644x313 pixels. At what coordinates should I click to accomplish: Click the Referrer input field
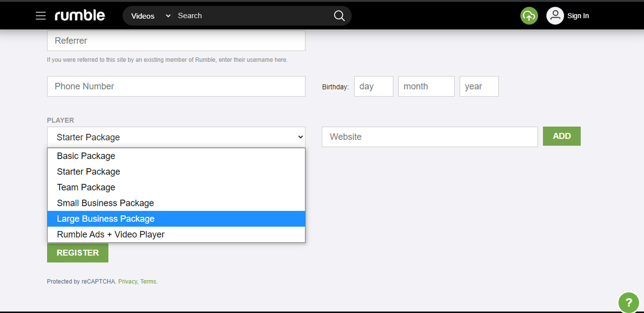point(176,41)
